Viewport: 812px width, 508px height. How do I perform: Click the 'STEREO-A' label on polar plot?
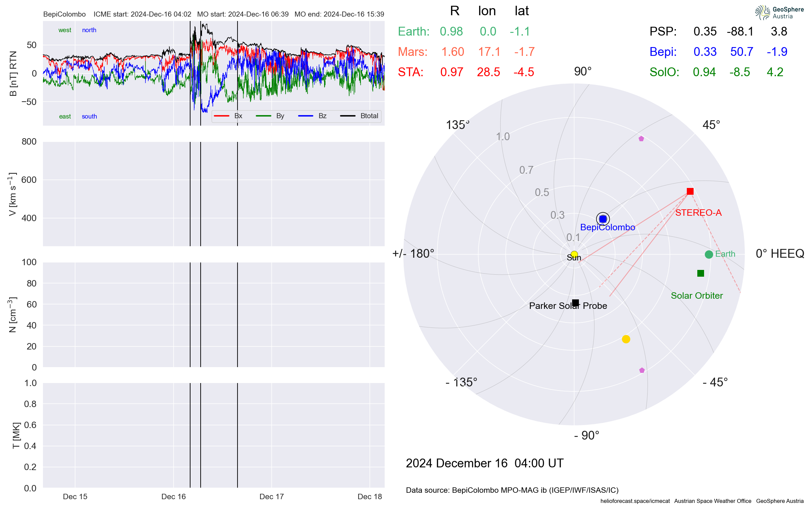698,213
